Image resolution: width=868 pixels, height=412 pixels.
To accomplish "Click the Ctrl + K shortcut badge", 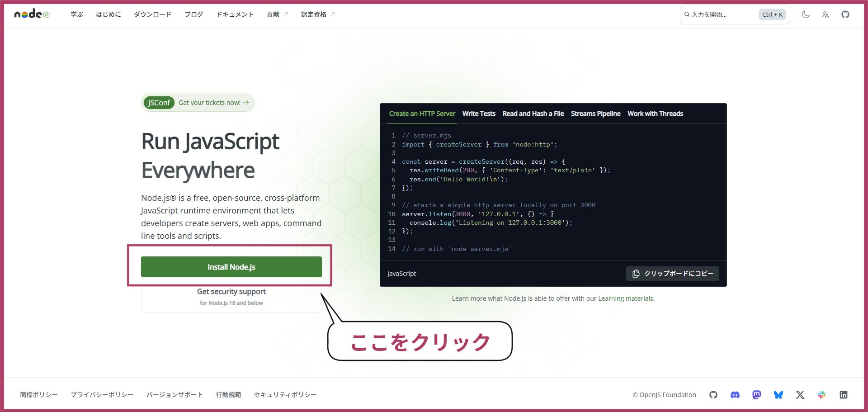I will pos(772,14).
